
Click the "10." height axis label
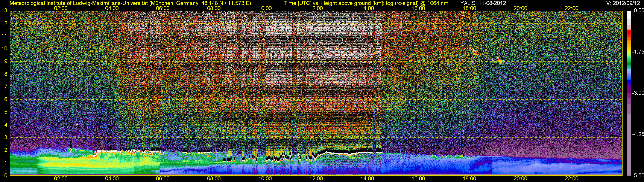pyautogui.click(x=5, y=49)
